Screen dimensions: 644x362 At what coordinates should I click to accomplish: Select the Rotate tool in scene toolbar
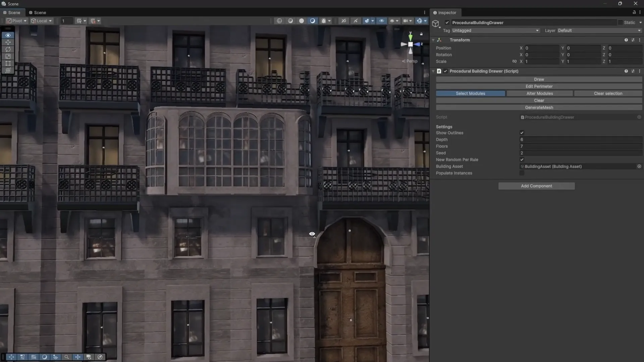click(x=8, y=49)
